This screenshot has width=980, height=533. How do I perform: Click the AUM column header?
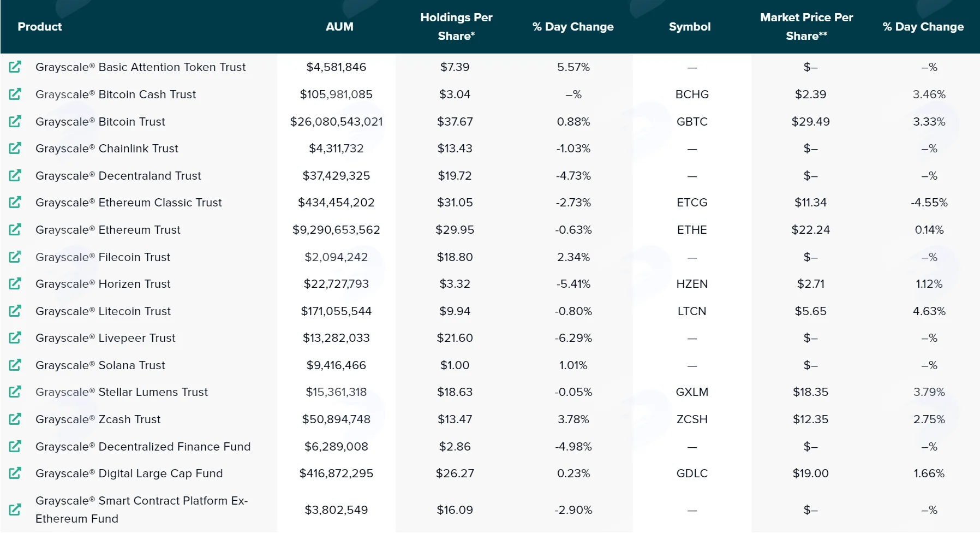click(x=339, y=26)
